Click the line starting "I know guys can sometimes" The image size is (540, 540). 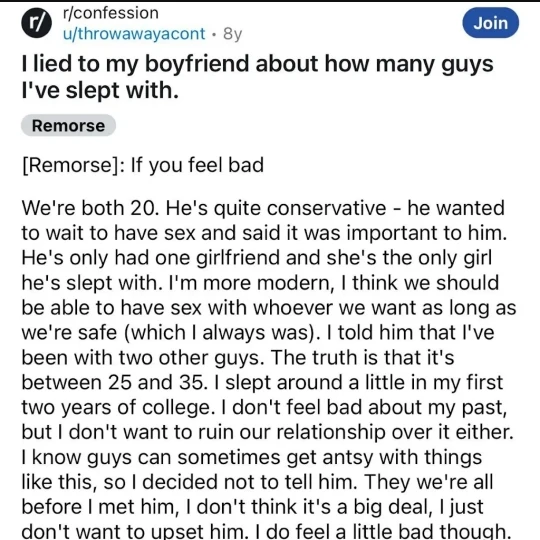coord(252,457)
